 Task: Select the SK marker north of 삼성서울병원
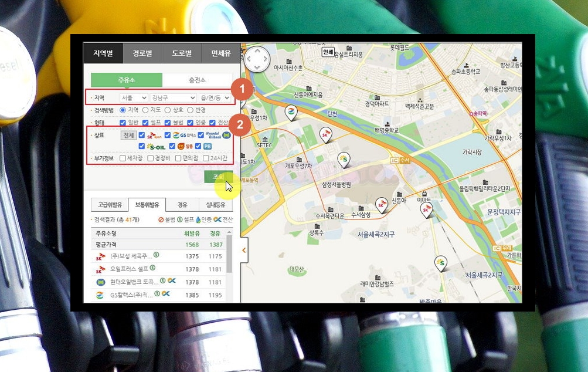pos(325,134)
